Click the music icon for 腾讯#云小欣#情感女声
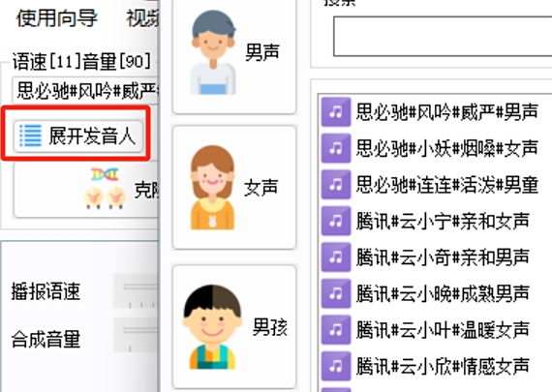This screenshot has width=552, height=392. (x=336, y=366)
